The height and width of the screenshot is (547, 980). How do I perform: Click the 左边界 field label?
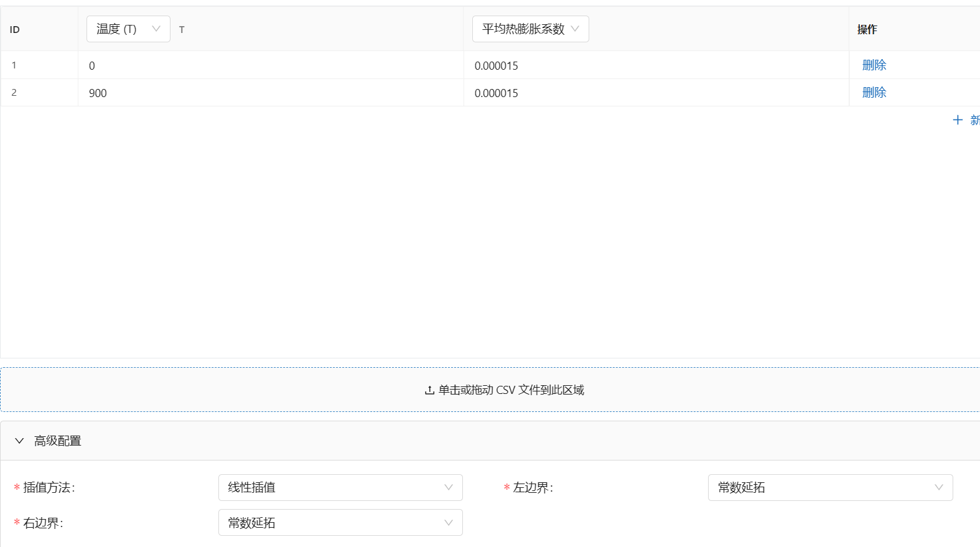point(533,488)
